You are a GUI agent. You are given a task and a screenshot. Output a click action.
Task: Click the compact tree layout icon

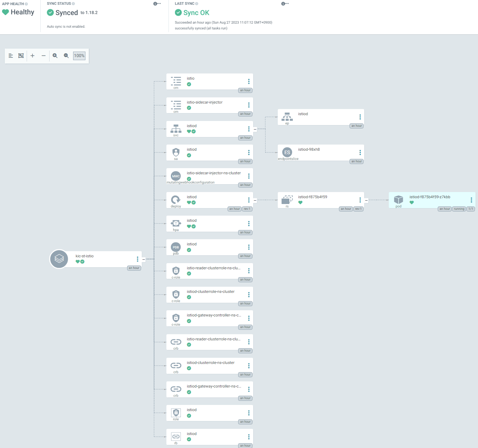tap(11, 56)
